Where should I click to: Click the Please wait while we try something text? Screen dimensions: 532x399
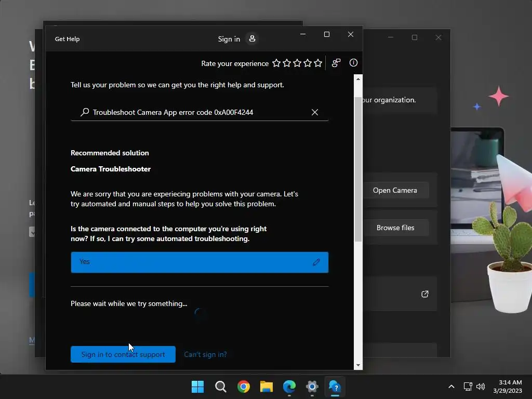tap(129, 303)
